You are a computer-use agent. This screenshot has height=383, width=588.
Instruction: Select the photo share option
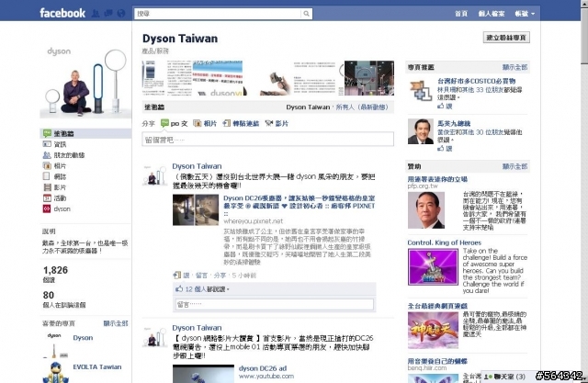205,123
